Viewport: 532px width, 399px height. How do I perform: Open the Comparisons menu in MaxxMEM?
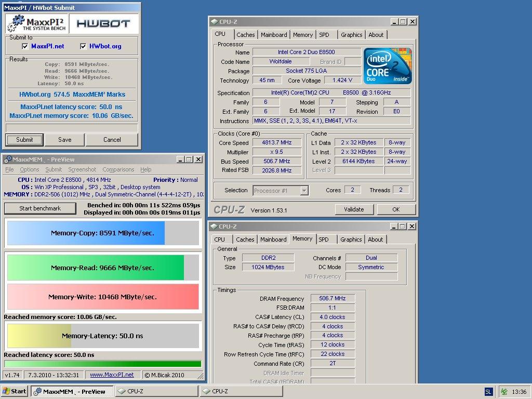point(118,169)
